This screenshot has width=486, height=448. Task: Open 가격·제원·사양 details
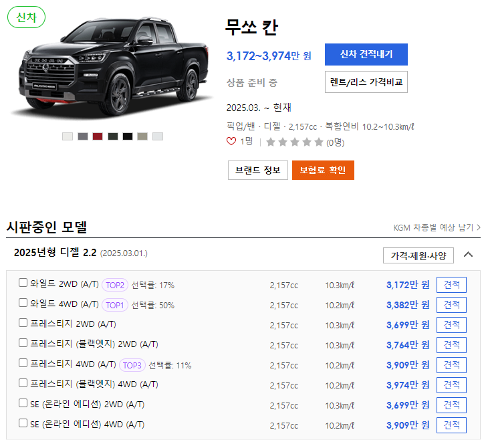(418, 255)
